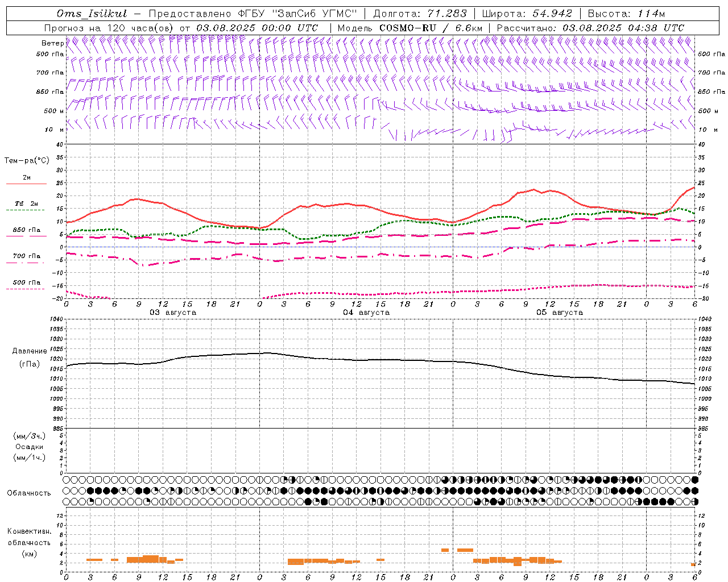The width and height of the screenshot is (728, 582).
Task: Click the 03 августа date label
Action: [173, 313]
